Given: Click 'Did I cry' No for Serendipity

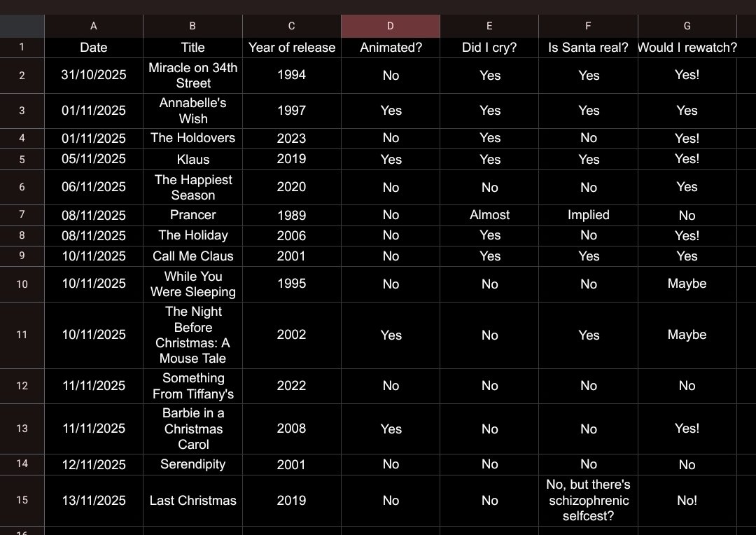Looking at the screenshot, I should point(489,464).
